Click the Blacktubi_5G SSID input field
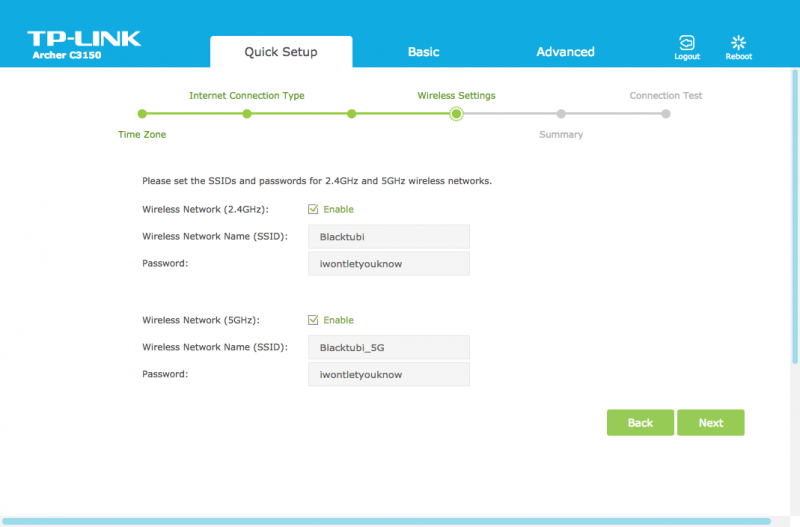 click(x=389, y=347)
